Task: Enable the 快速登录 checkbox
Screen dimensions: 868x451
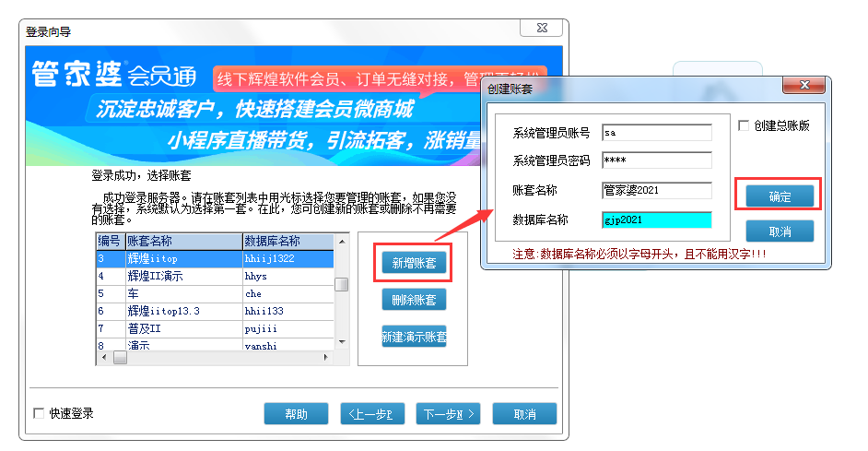Action: coord(39,413)
